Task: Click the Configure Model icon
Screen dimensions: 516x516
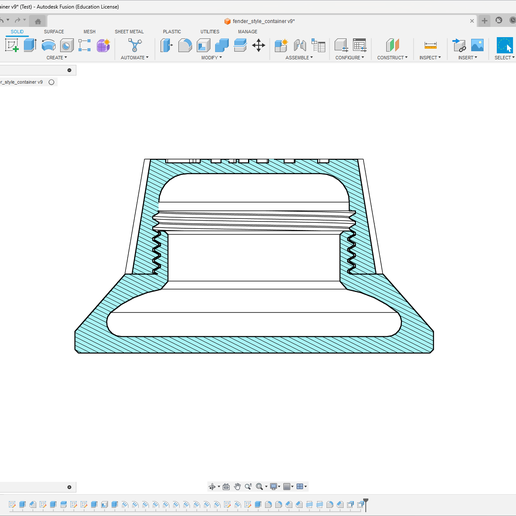Action: click(x=341, y=45)
